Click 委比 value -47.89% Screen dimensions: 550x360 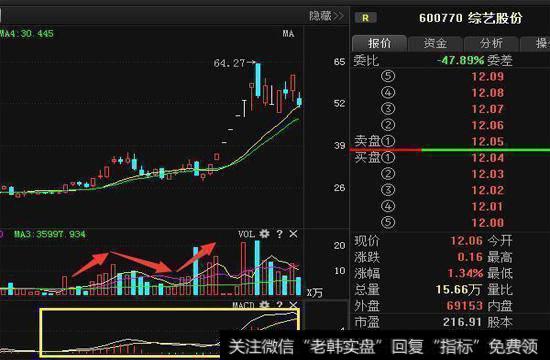pyautogui.click(x=460, y=60)
